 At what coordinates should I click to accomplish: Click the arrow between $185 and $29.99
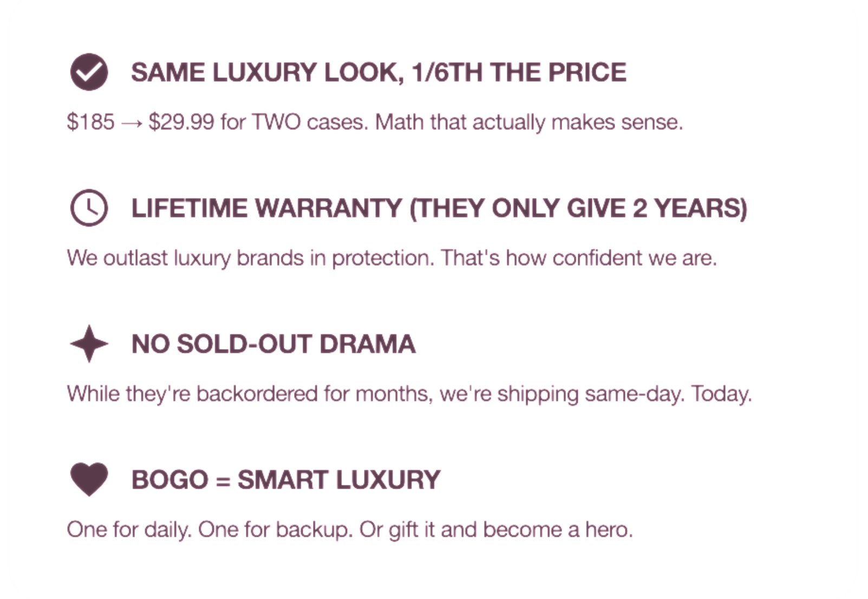click(132, 123)
